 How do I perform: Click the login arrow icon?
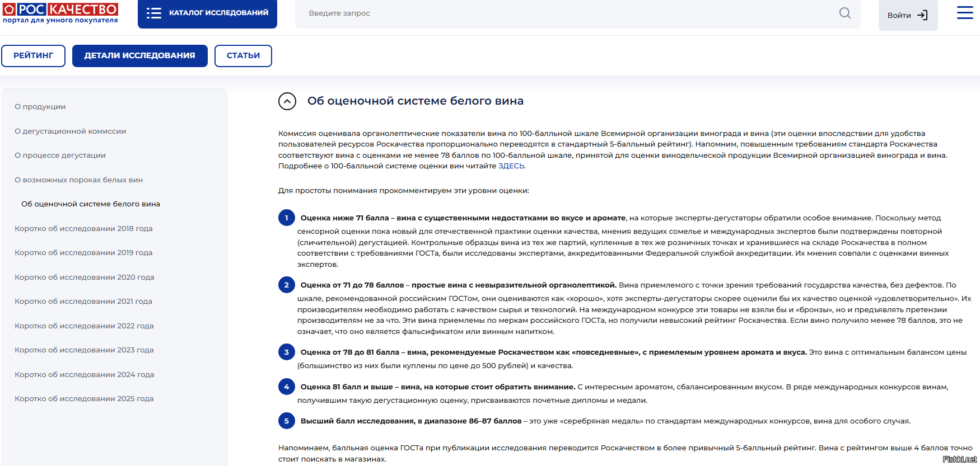922,15
